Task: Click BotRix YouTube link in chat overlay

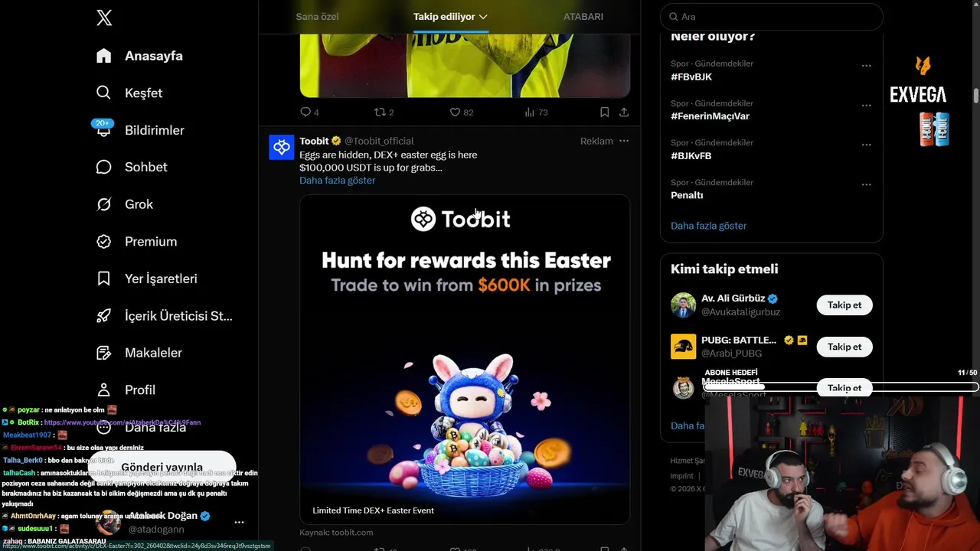Action: pos(122,422)
